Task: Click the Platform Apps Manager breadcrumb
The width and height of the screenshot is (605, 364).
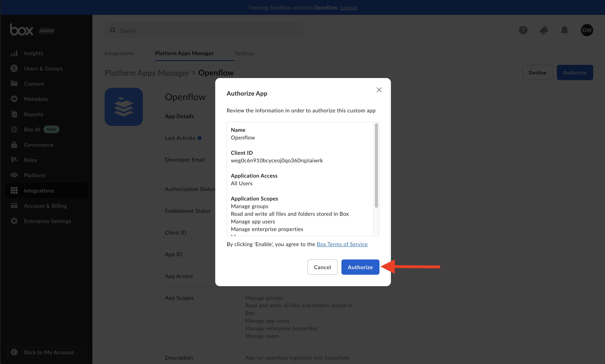Action: point(147,73)
